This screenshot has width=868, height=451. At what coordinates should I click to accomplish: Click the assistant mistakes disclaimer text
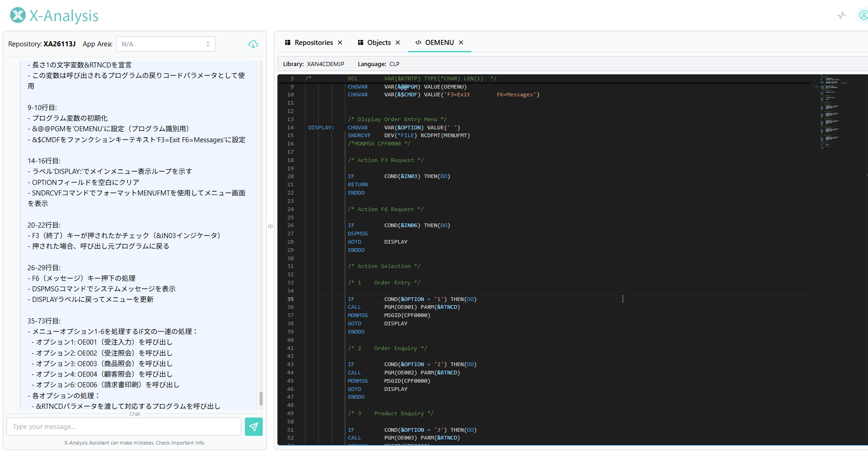pyautogui.click(x=135, y=443)
